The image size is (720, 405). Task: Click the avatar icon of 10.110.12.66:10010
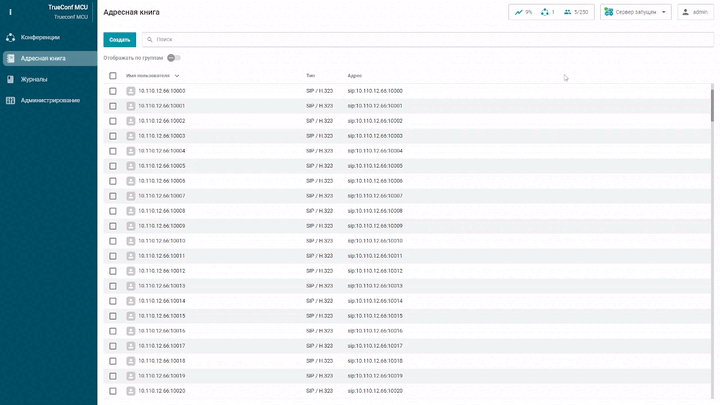(x=131, y=241)
